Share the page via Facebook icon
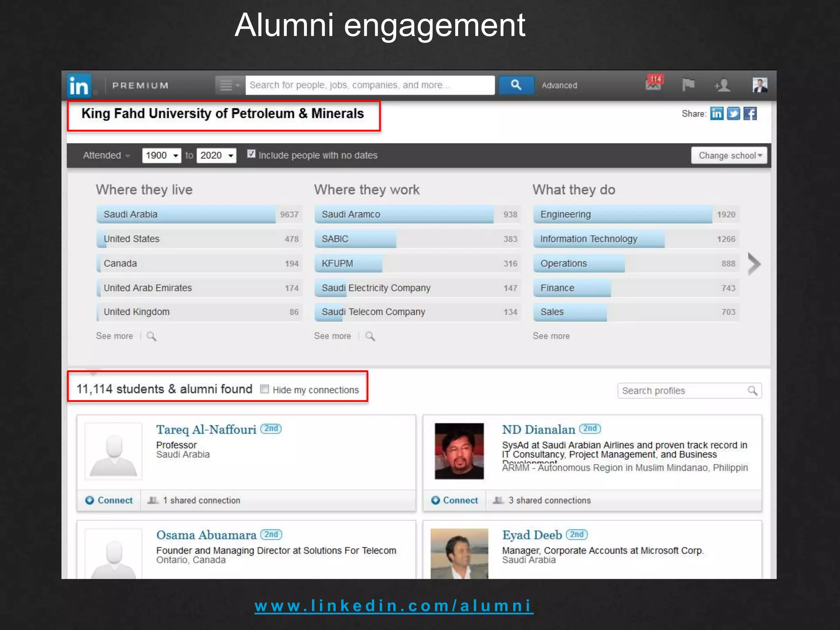Viewport: 840px width, 630px height. click(750, 114)
